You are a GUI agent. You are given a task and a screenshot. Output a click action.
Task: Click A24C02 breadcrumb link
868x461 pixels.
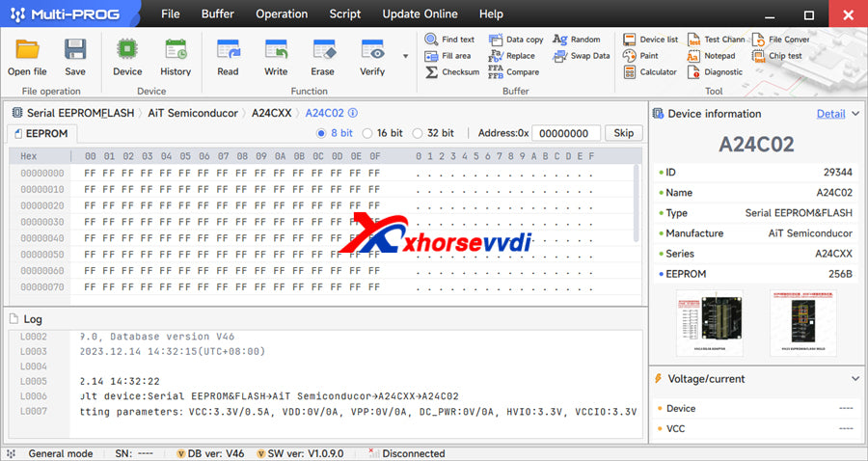coord(324,113)
